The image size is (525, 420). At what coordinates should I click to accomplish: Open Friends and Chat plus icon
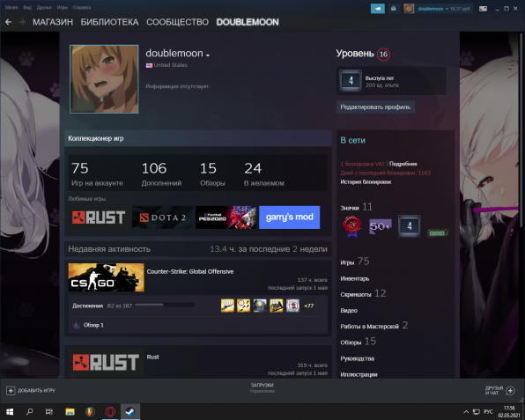(511, 390)
